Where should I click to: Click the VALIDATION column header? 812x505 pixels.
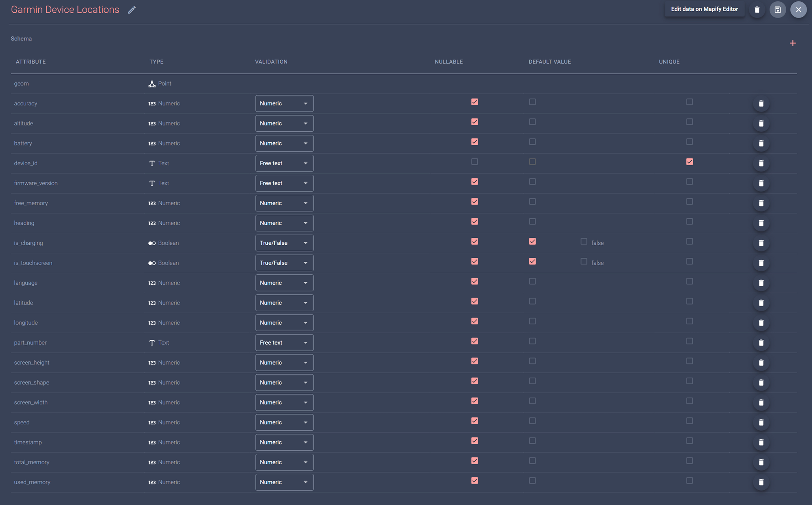coord(271,62)
